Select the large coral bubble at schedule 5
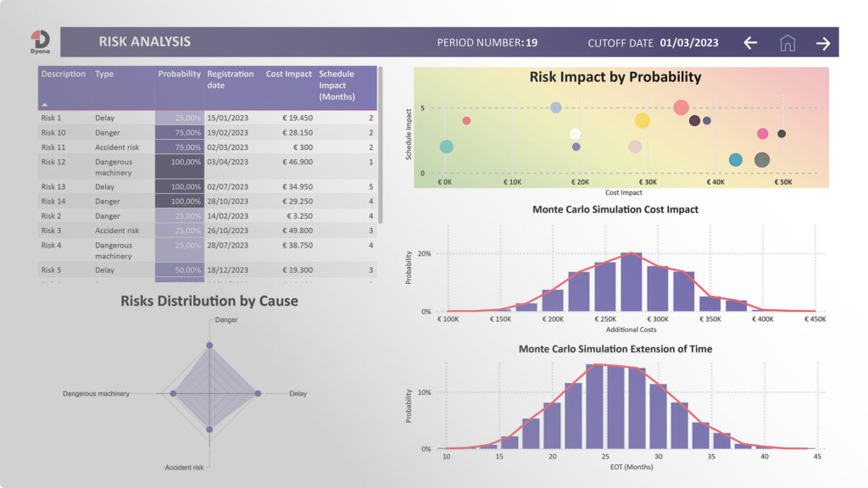Image resolution: width=868 pixels, height=488 pixels. tap(681, 108)
